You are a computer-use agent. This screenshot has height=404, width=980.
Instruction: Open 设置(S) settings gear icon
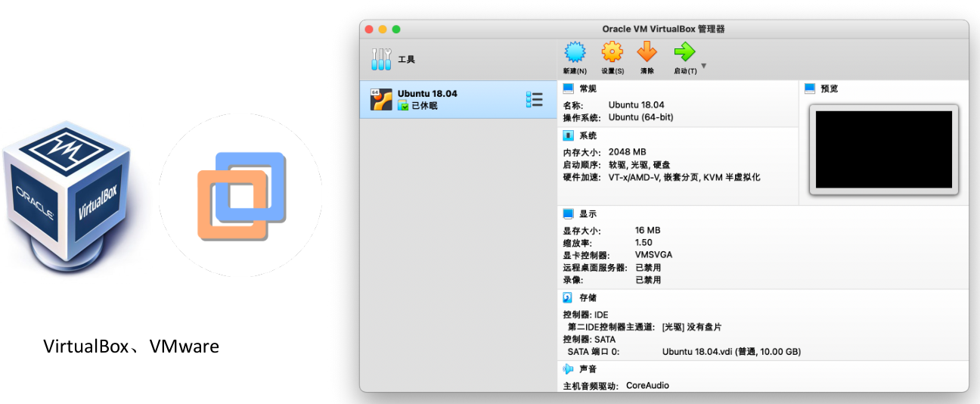(x=612, y=52)
